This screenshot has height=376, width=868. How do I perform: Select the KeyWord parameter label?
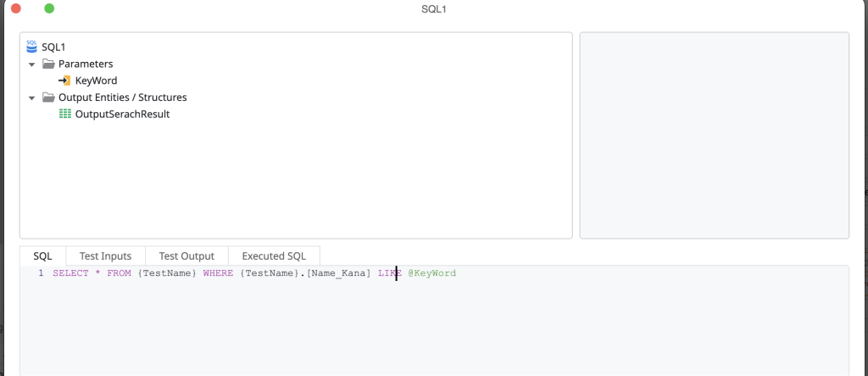(96, 81)
